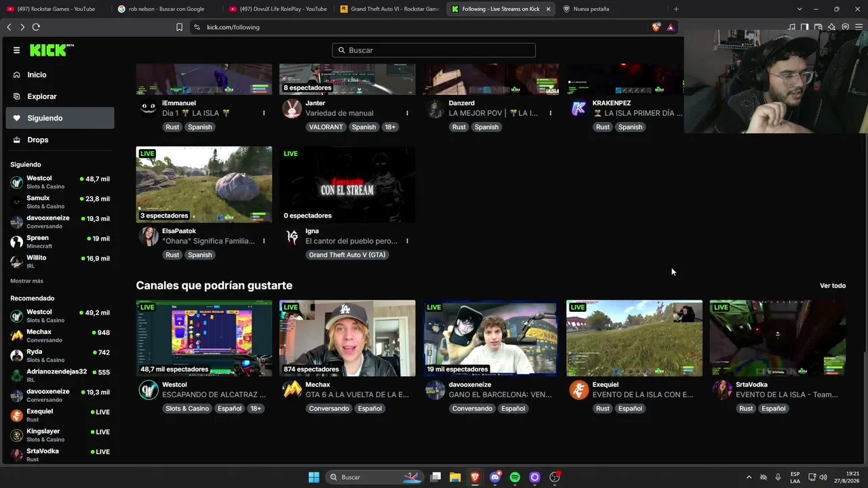Click Mechax's avatar under the stream card
Viewport: 868px width, 488px height.
tap(292, 390)
